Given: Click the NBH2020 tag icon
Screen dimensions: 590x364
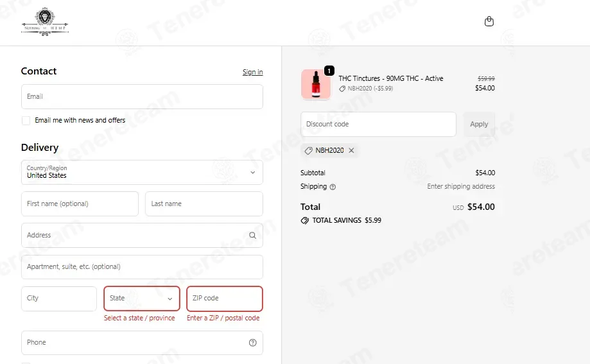Looking at the screenshot, I should coord(309,151).
